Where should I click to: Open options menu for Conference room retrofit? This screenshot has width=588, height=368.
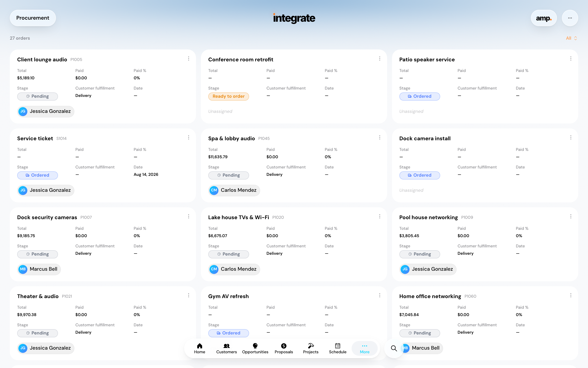(380, 59)
